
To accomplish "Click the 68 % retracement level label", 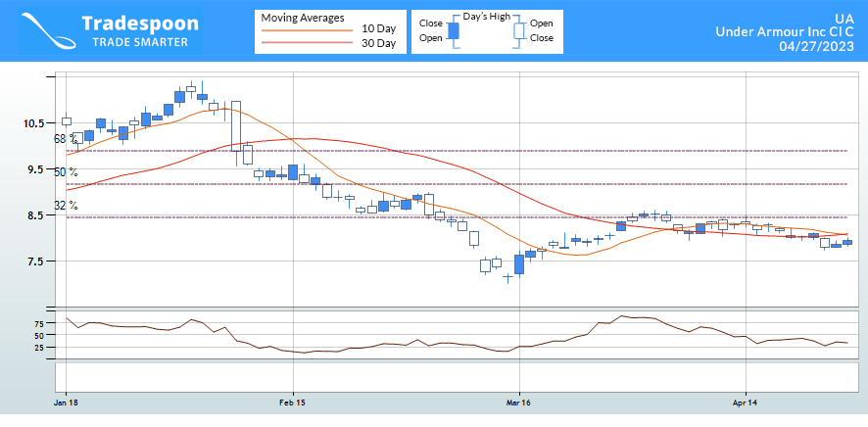I will 66,139.
